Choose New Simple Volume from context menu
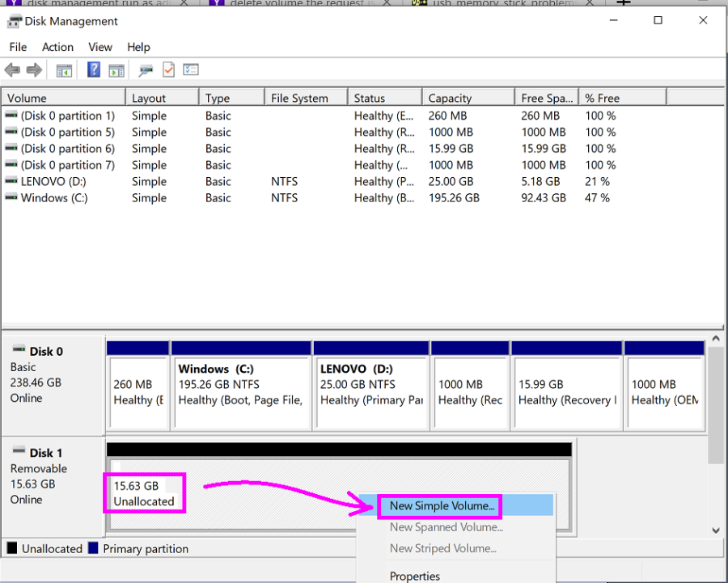 [x=455, y=505]
